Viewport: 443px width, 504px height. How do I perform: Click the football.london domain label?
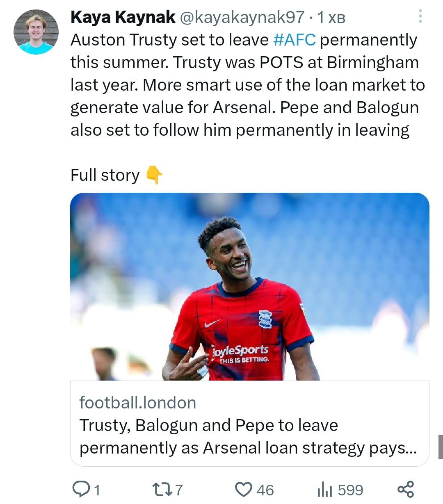coord(138,403)
